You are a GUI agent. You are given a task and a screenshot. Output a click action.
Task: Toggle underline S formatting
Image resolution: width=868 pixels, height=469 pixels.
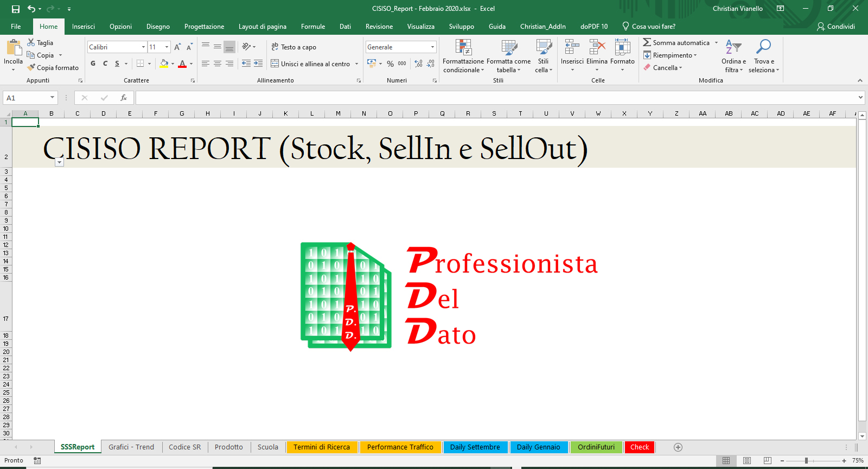[117, 64]
